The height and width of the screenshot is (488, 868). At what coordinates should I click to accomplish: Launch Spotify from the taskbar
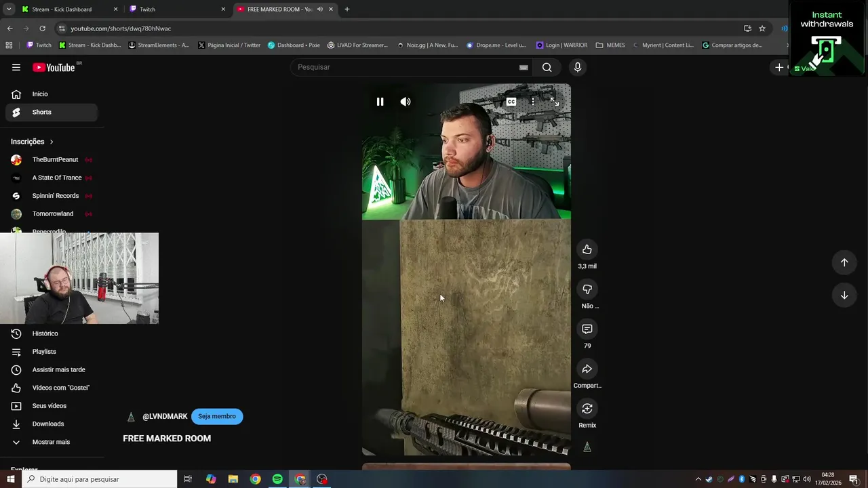coord(277,479)
